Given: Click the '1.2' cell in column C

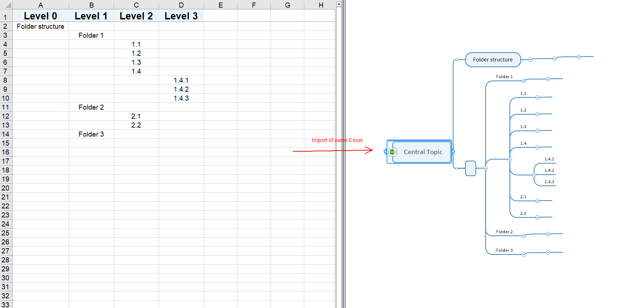Looking at the screenshot, I should (x=136, y=53).
